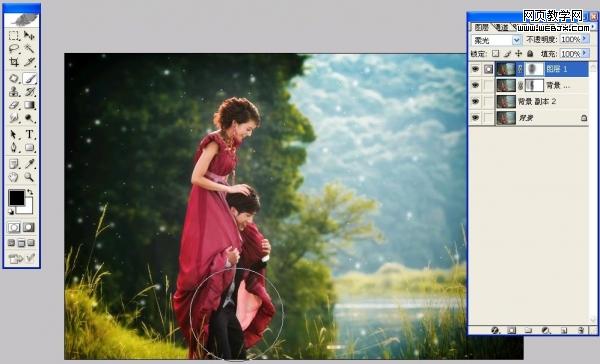
Task: Select the Notes tool
Action: pyautogui.click(x=14, y=164)
